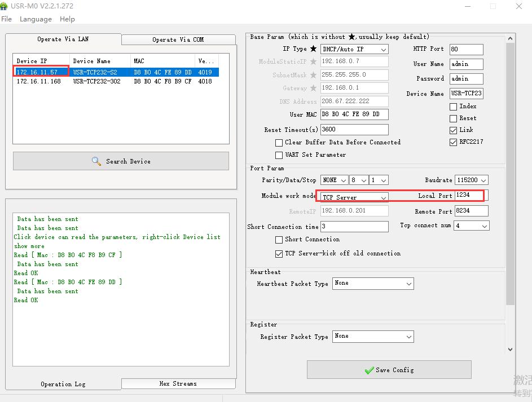
Task: Open the Baudrate 115200 dropdown
Action: tap(471, 180)
